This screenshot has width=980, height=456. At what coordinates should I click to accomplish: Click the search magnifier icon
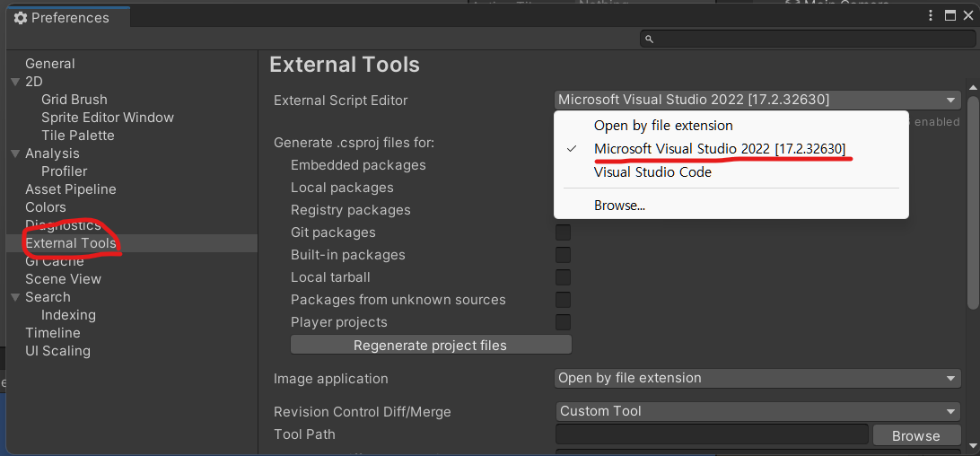[x=650, y=39]
